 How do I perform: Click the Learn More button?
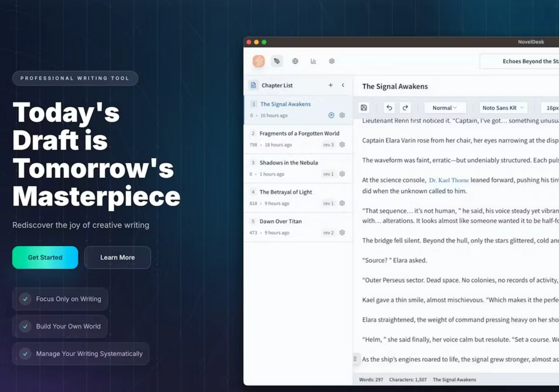(x=117, y=257)
